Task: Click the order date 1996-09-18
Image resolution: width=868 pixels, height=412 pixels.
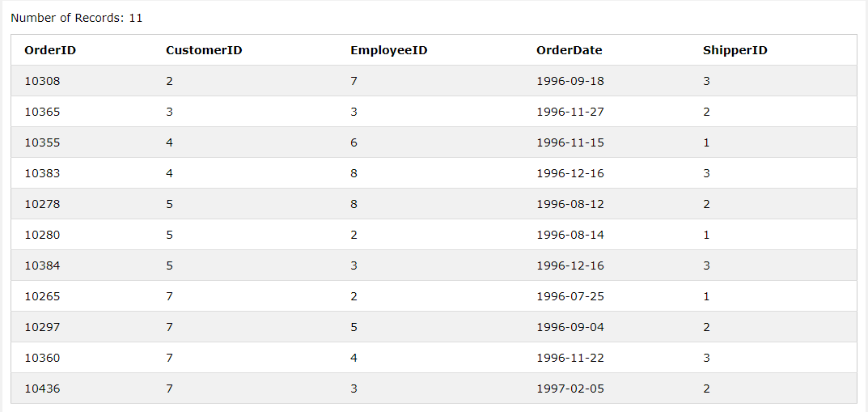Action: (x=569, y=81)
